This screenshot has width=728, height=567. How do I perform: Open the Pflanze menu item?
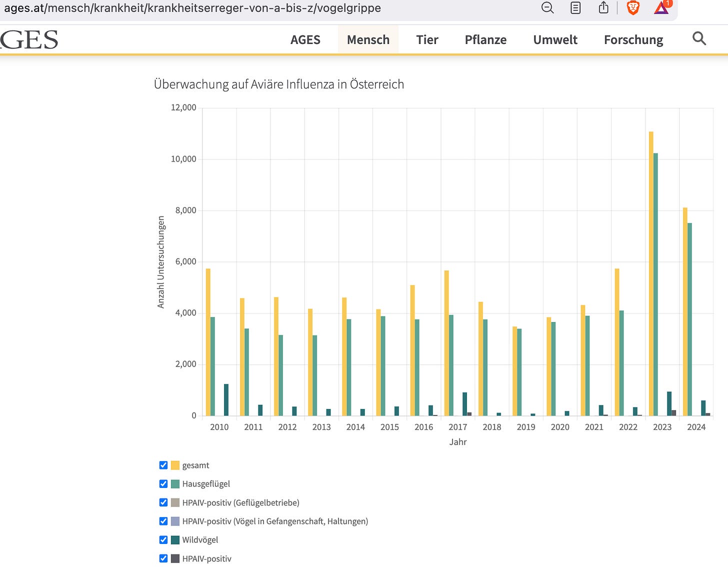click(x=485, y=39)
